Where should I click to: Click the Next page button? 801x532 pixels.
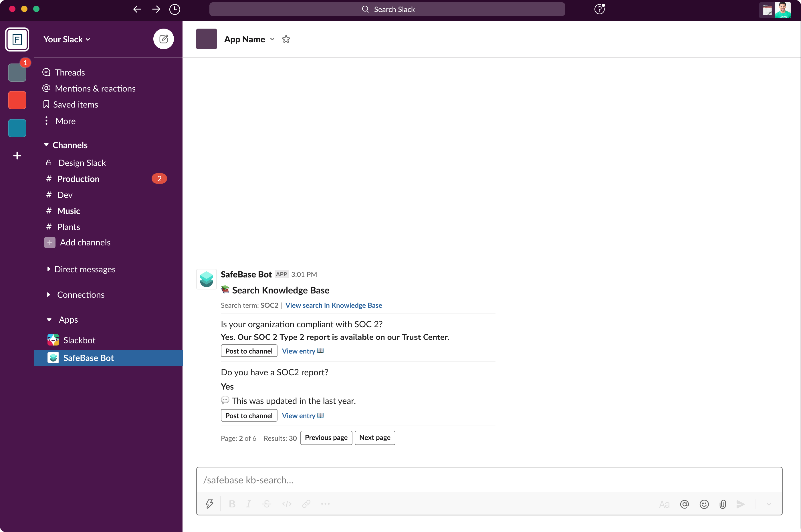[374, 438]
